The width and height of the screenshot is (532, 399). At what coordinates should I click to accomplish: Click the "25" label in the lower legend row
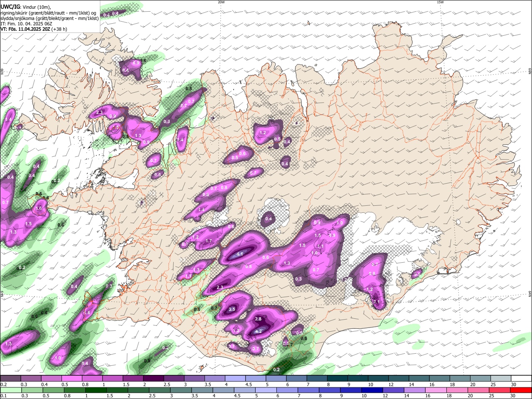click(x=492, y=396)
